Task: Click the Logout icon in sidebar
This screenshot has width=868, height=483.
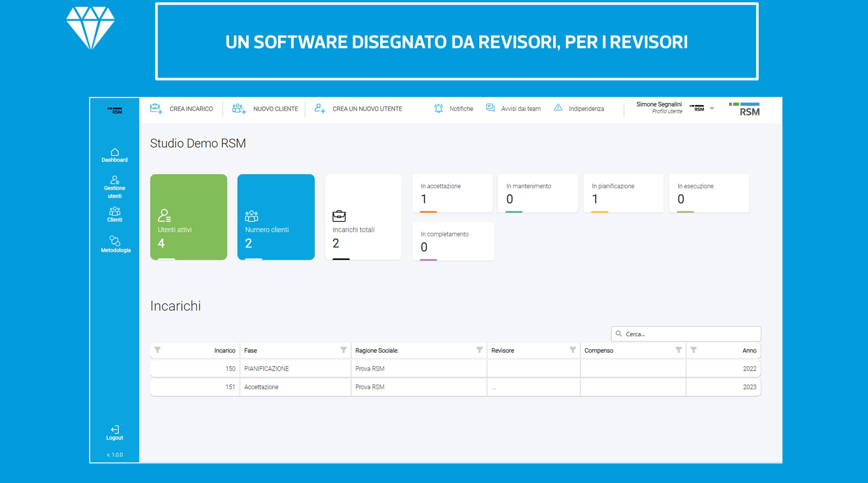Action: (115, 429)
